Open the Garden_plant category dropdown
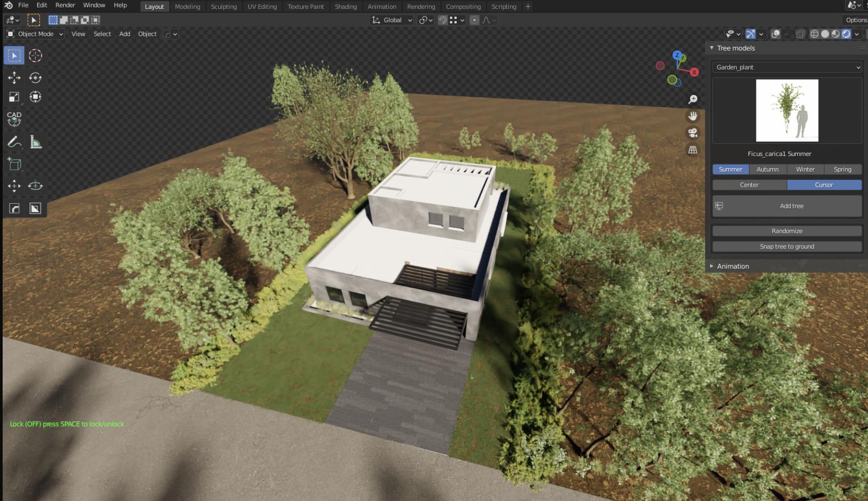 point(787,67)
